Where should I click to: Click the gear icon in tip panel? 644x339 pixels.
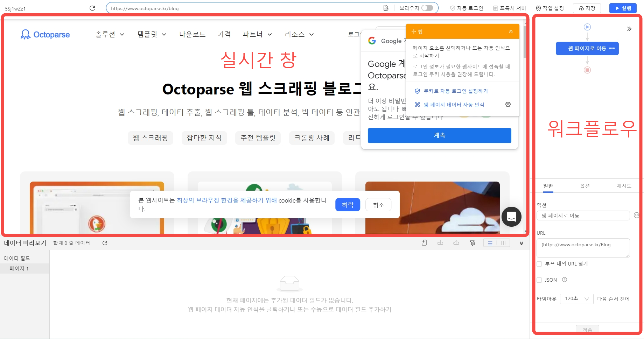click(x=508, y=105)
